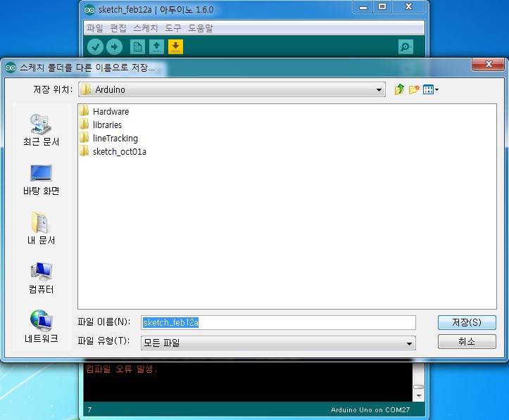
Task: Click the 저장(S) button
Action: click(467, 322)
